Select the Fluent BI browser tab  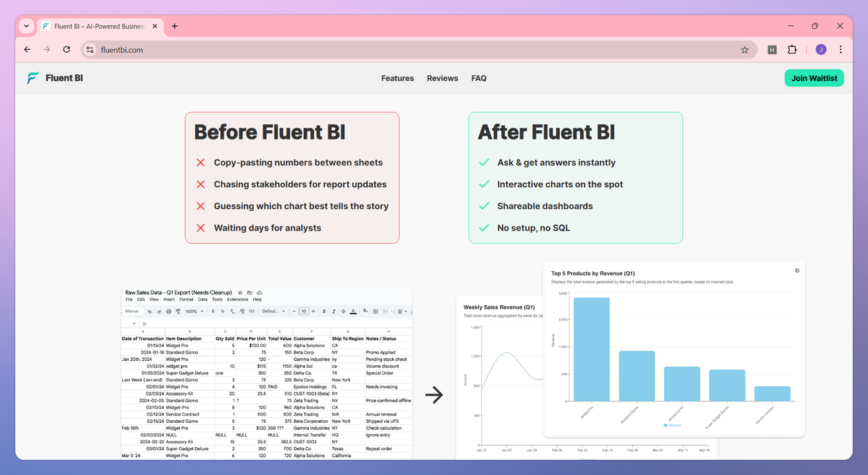point(100,26)
